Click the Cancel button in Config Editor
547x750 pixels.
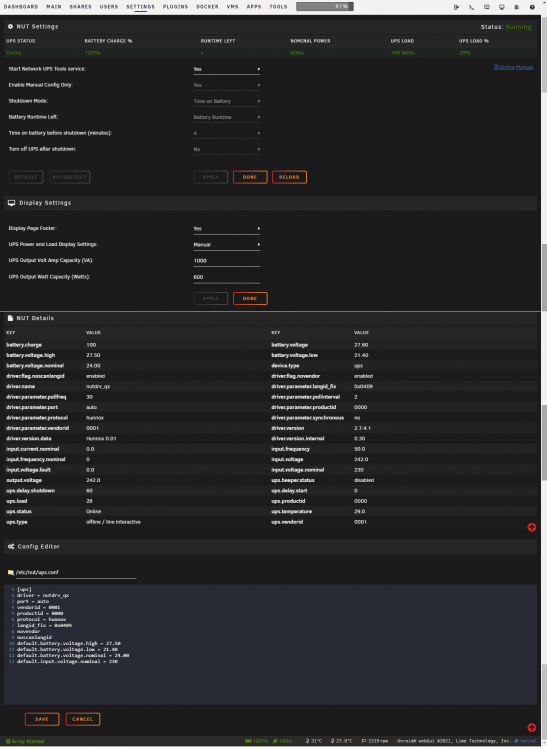[83, 719]
